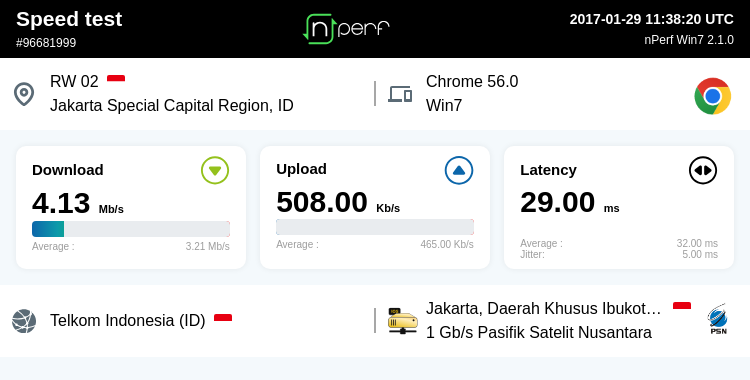
Task: Click the PSN provider logo
Action: pos(718,320)
